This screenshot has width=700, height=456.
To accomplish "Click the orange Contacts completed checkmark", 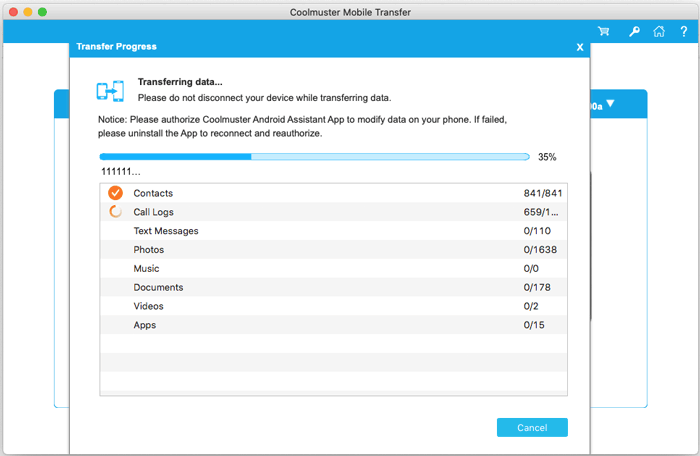I will click(115, 193).
